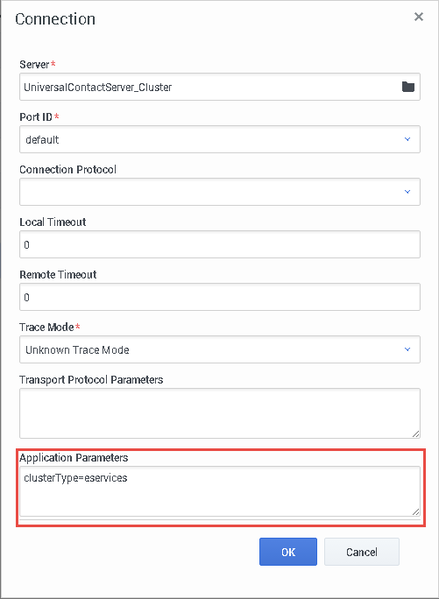This screenshot has height=599, width=439.
Task: Click inside Transport Protocol Parameters text area
Action: pos(220,413)
